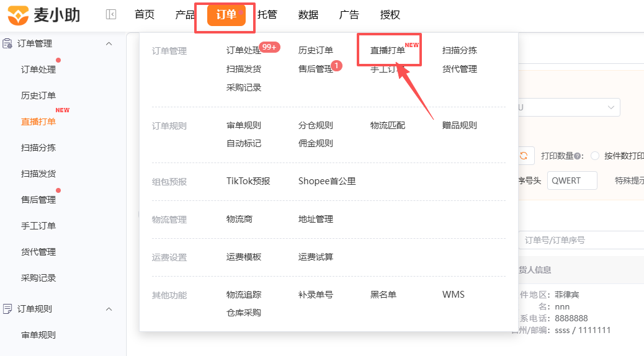Screen dimensions: 644x356
Task: Choose 订单处理 in the dropdown panel
Action: (x=244, y=50)
